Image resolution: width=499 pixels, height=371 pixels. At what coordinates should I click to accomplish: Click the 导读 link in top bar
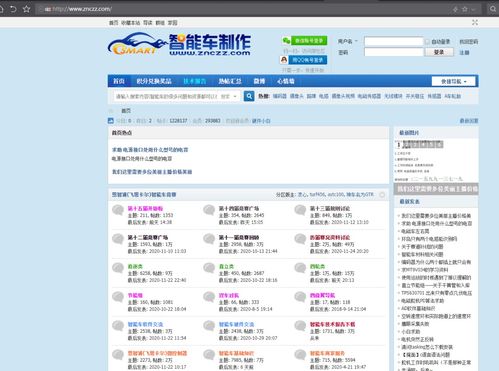[148, 23]
